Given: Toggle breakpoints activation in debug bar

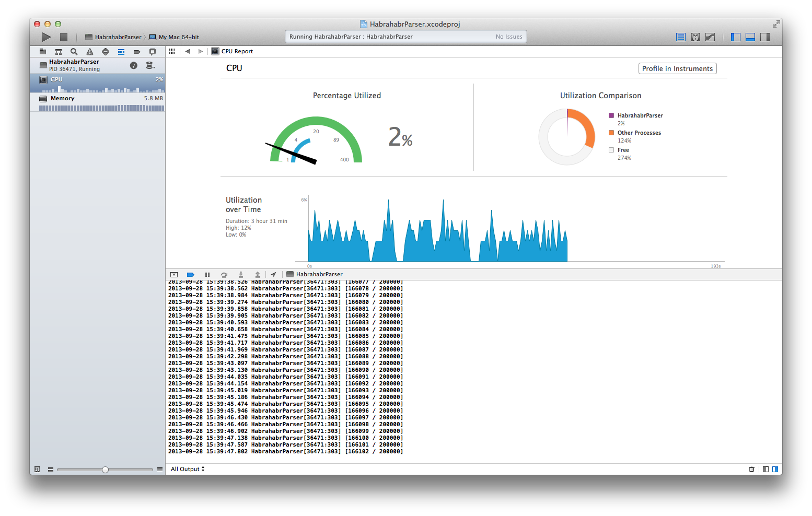Looking at the screenshot, I should coord(191,275).
